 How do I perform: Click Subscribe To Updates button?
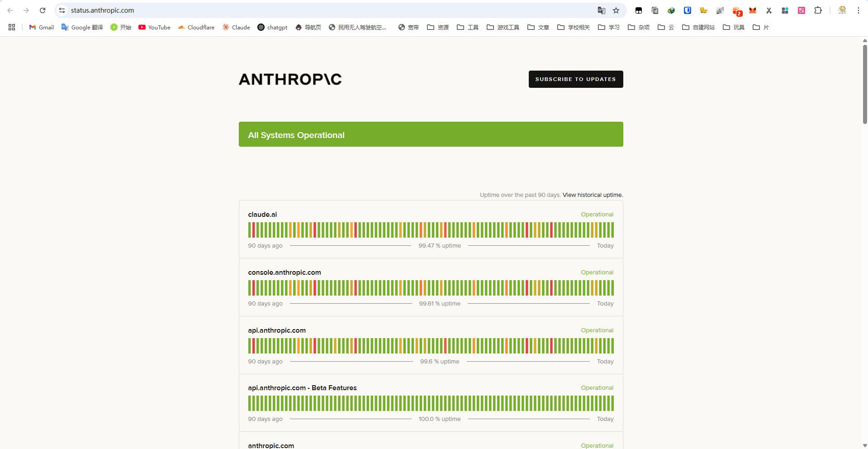(576, 79)
